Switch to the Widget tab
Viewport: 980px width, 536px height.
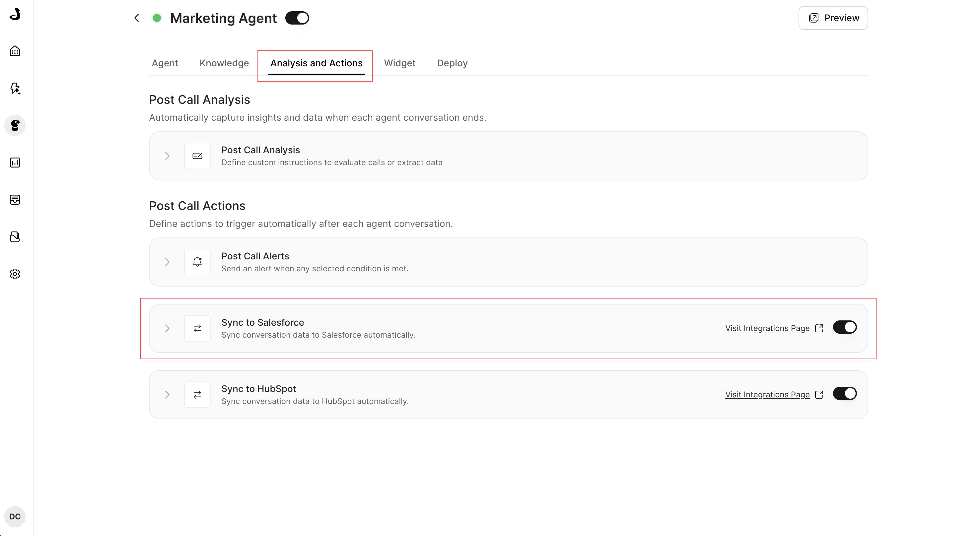coord(399,63)
